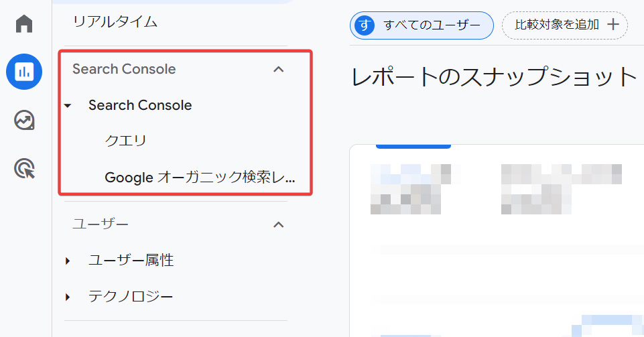
Task: Collapse the ユーザー section chevron
Action: click(279, 224)
